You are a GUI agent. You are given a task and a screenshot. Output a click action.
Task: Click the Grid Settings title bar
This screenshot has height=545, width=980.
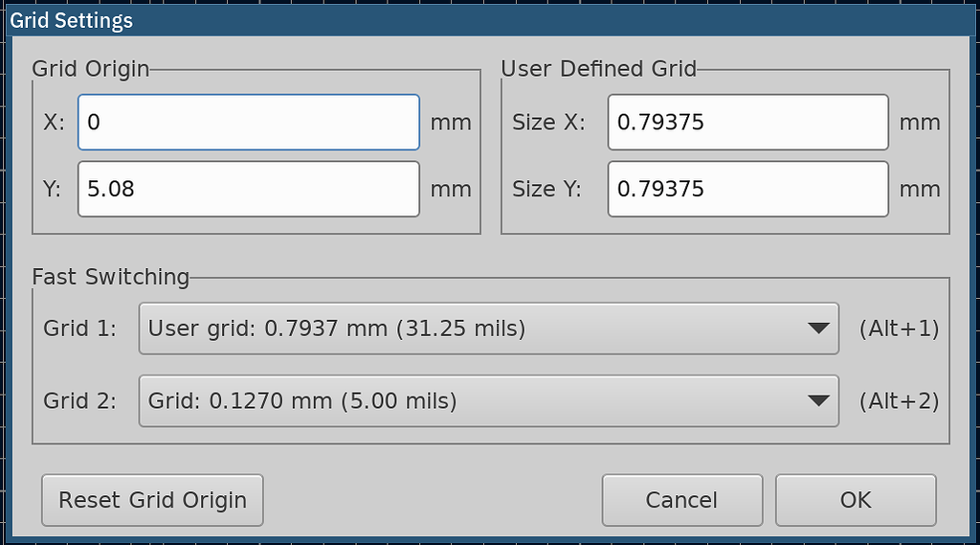(x=490, y=20)
